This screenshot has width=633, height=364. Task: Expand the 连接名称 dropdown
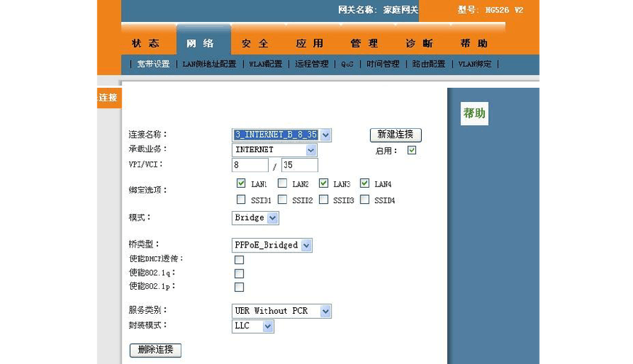(282, 135)
